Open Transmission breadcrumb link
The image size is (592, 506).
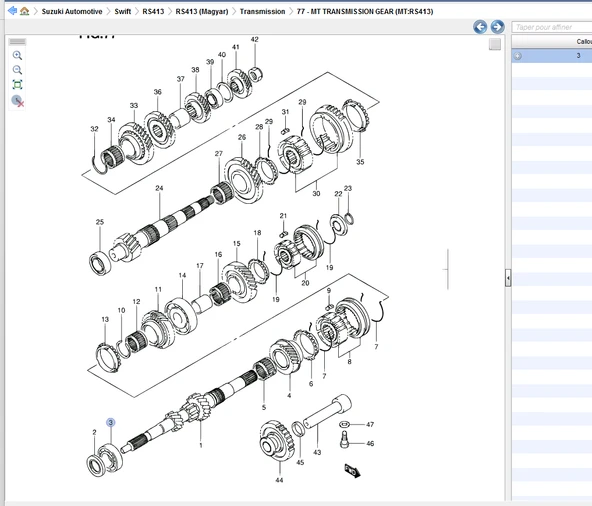[262, 11]
